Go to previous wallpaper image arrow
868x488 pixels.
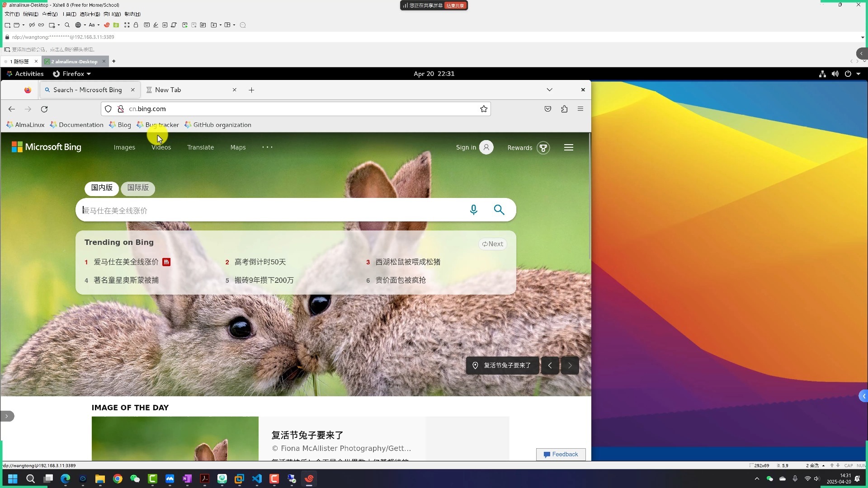[x=550, y=366]
